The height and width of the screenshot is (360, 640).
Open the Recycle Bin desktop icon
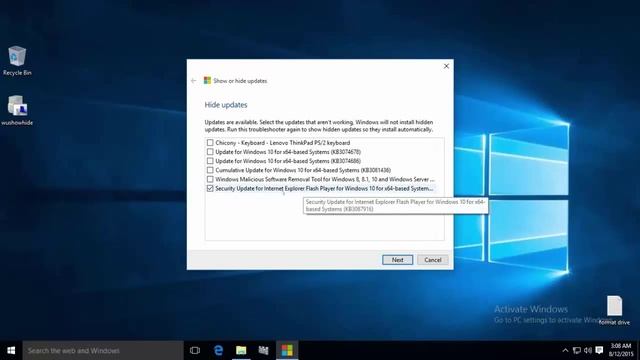[x=17, y=60]
